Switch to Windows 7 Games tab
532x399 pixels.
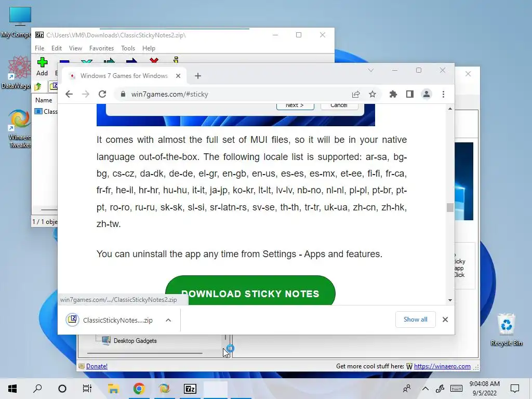click(124, 76)
